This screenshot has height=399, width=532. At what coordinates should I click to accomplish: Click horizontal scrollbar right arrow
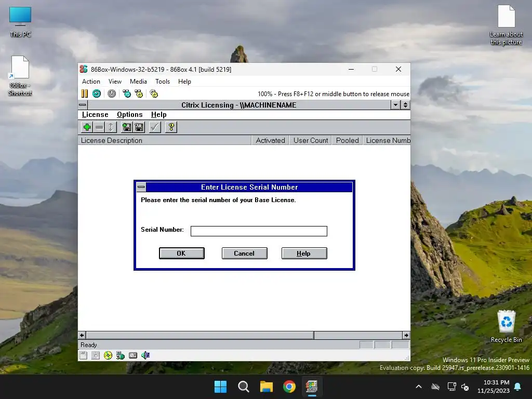coord(406,335)
